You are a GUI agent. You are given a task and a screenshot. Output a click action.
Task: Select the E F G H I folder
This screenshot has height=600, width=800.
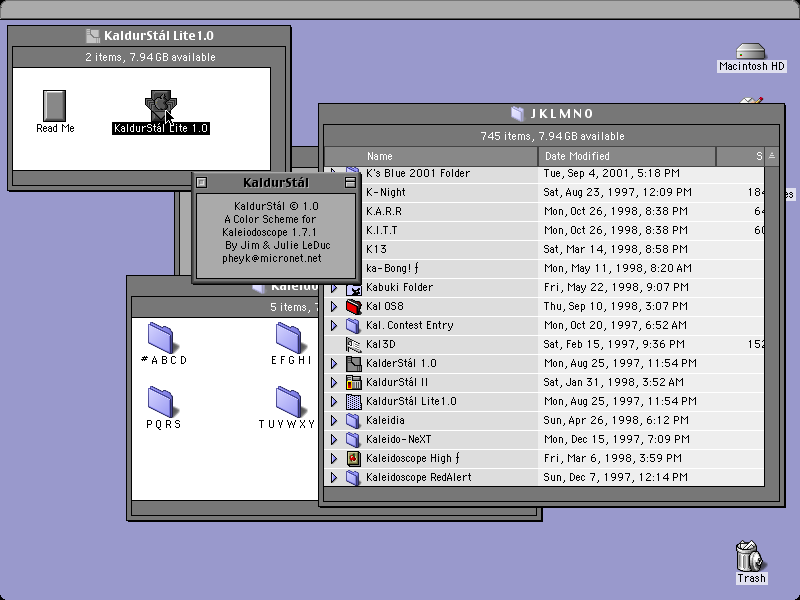tap(289, 338)
